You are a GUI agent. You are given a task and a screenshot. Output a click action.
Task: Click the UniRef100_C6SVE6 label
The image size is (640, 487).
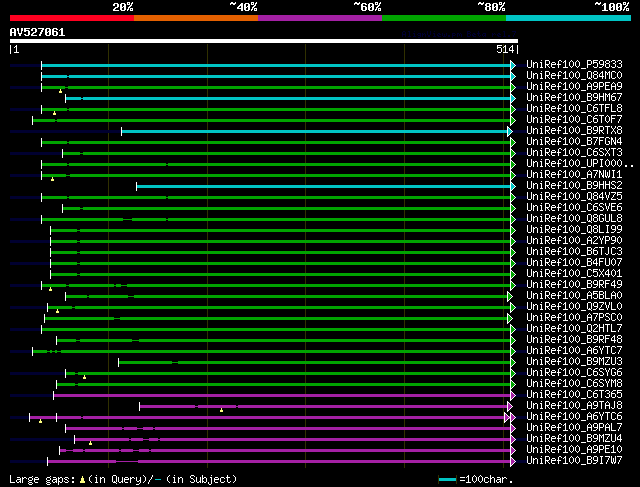pos(574,208)
